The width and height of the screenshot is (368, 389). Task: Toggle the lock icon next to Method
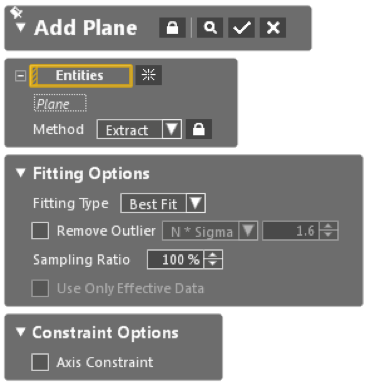point(199,129)
